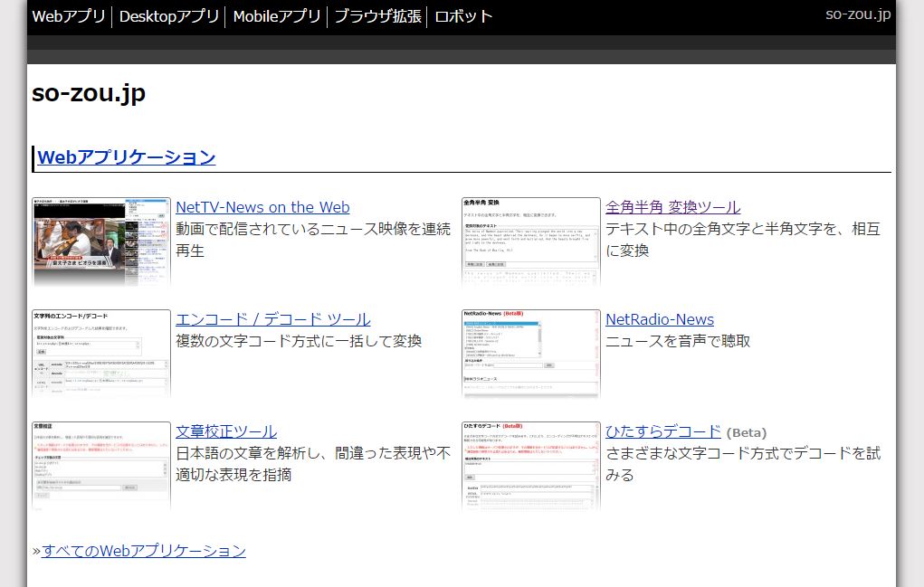Open the エンコード / デコード ツール link
The width and height of the screenshot is (924, 587).
click(272, 319)
